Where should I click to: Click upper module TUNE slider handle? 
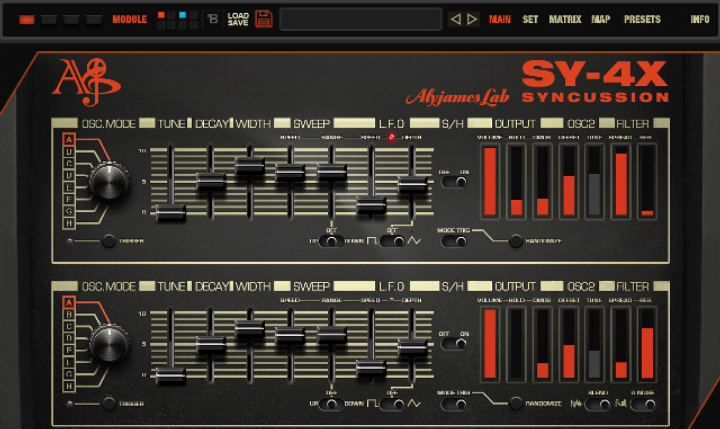click(170, 213)
